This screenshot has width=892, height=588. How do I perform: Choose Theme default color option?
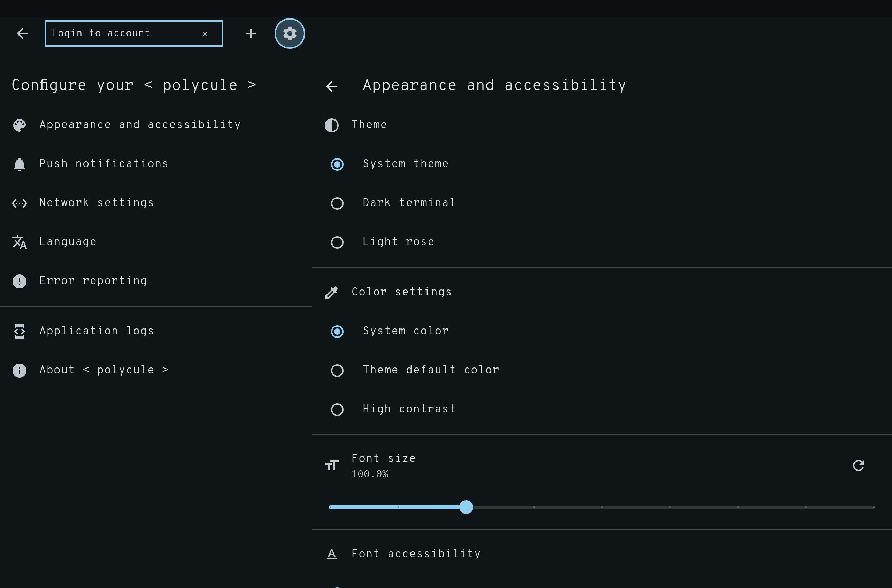(x=337, y=371)
